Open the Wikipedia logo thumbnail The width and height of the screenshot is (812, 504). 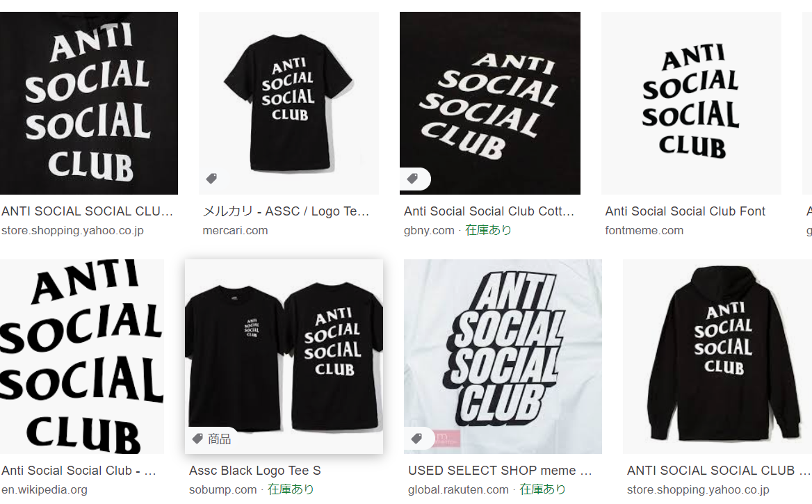click(82, 357)
